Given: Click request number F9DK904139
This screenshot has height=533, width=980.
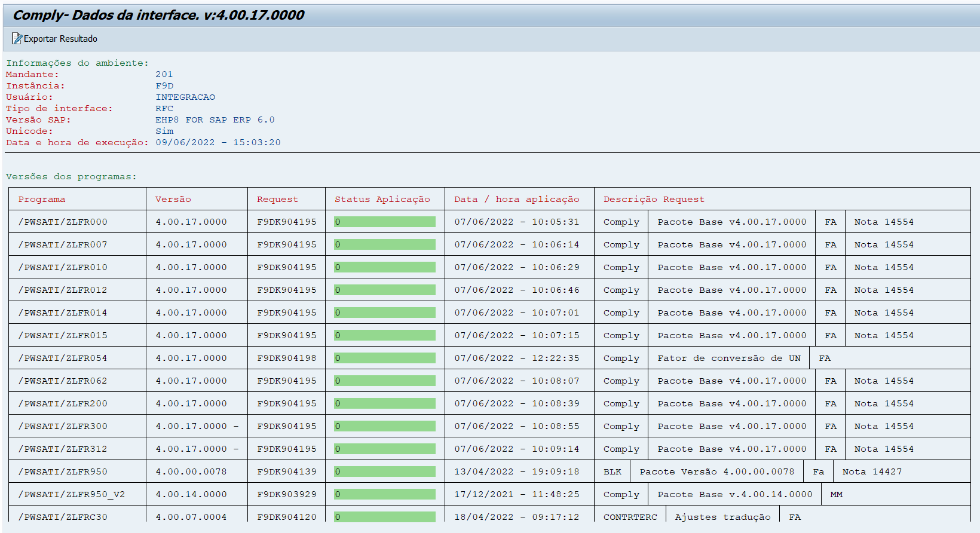Looking at the screenshot, I should coord(287,472).
